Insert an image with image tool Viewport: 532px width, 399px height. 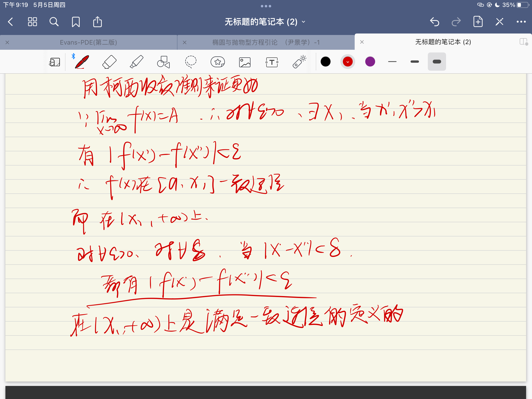(x=245, y=62)
